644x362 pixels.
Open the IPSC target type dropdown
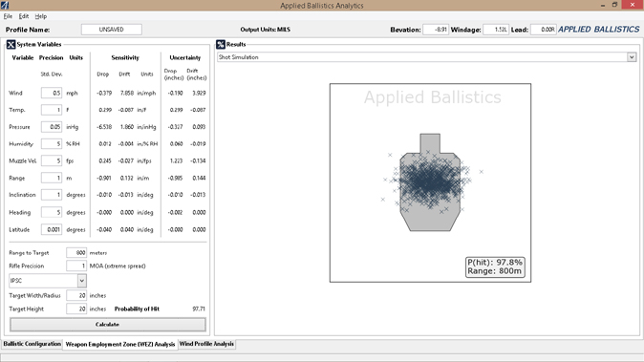click(82, 281)
